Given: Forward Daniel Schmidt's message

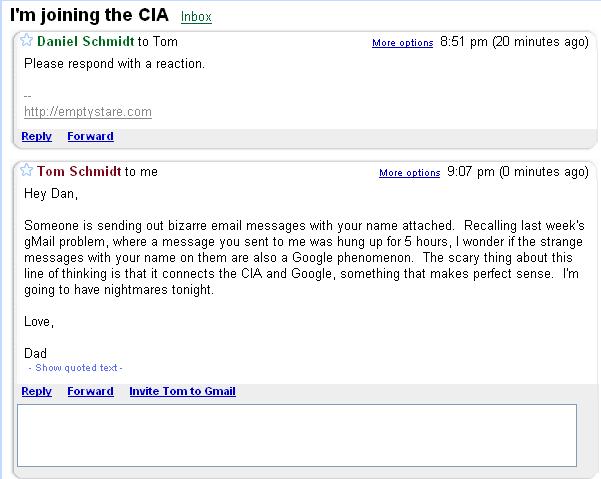Looking at the screenshot, I should click(90, 136).
